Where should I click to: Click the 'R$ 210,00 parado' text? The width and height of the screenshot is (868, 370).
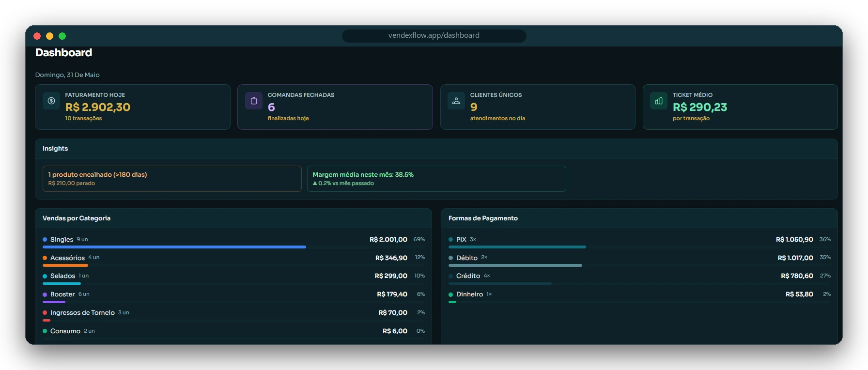click(x=72, y=183)
